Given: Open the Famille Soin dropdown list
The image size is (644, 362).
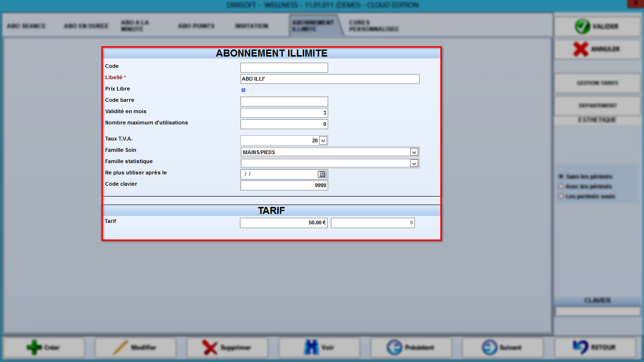Looking at the screenshot, I should click(414, 152).
